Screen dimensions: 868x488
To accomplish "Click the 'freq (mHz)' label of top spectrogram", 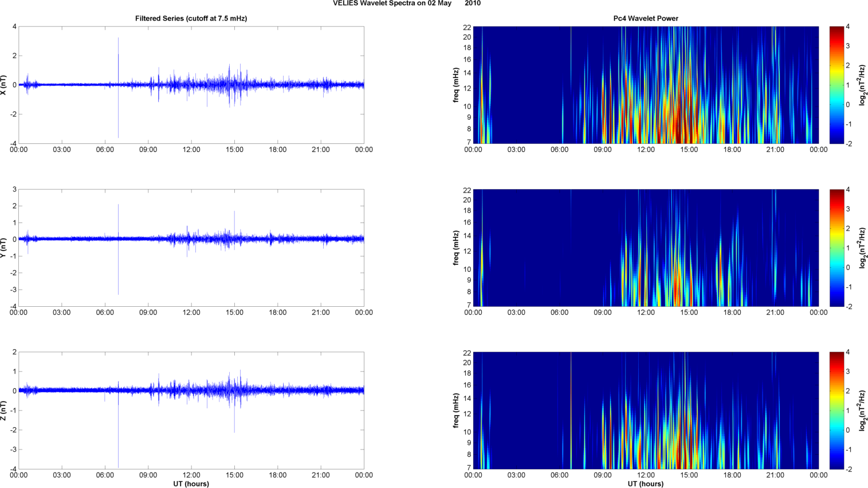I will tap(456, 85).
